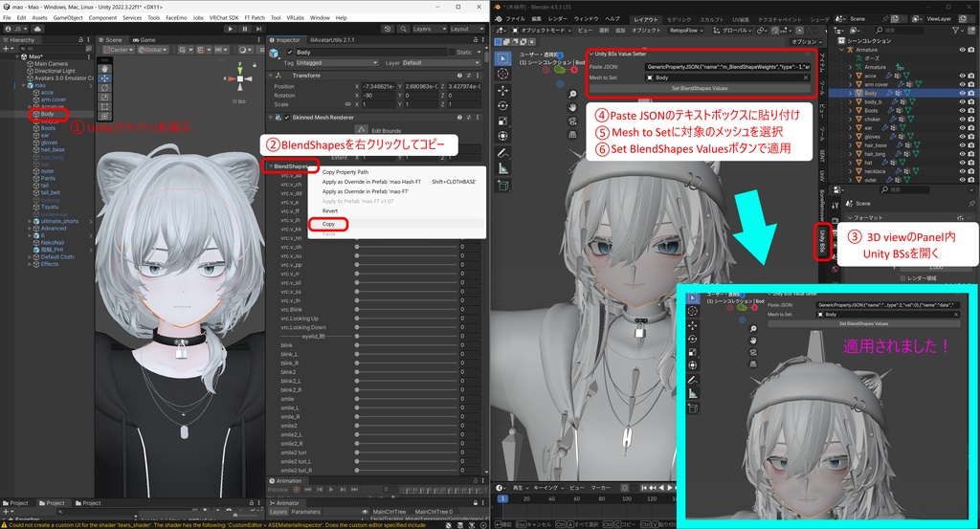
Task: Open Blender Unity BSs sidebar tab
Action: pyautogui.click(x=822, y=241)
